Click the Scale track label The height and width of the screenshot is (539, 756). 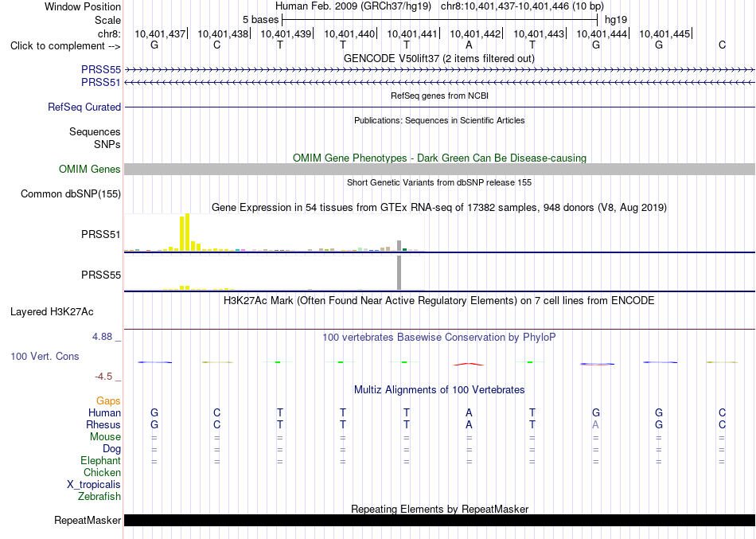point(107,20)
